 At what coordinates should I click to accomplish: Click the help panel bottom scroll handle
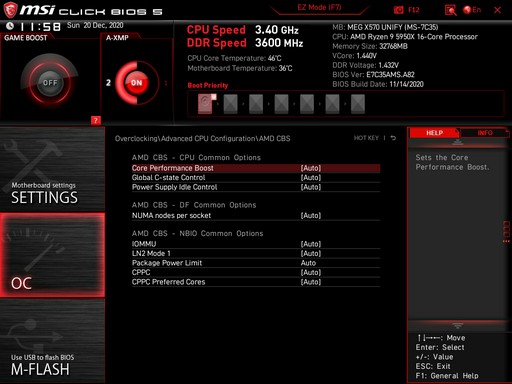click(457, 325)
